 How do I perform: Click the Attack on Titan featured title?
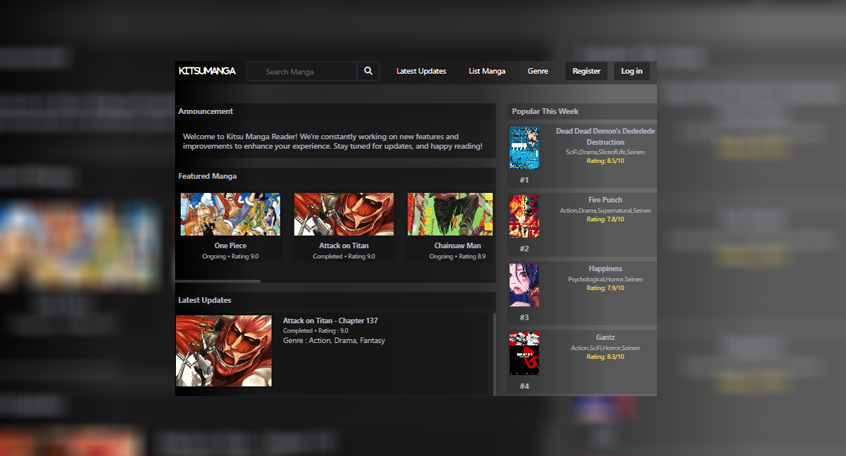pos(344,246)
